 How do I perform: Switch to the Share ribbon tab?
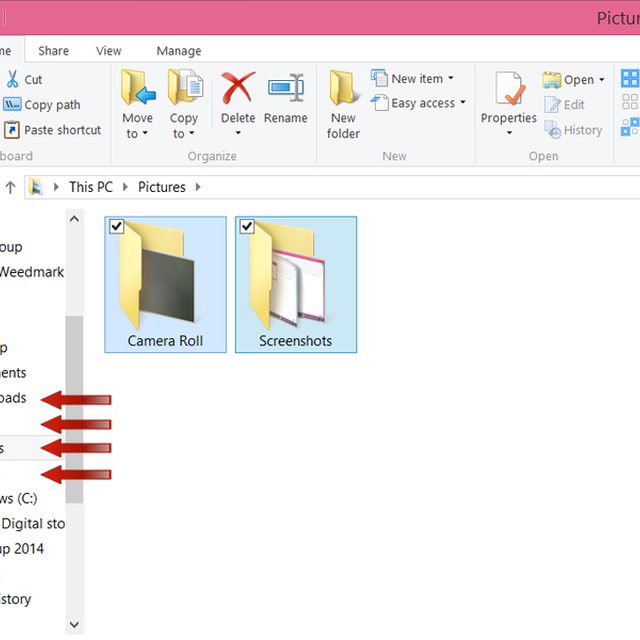point(53,51)
